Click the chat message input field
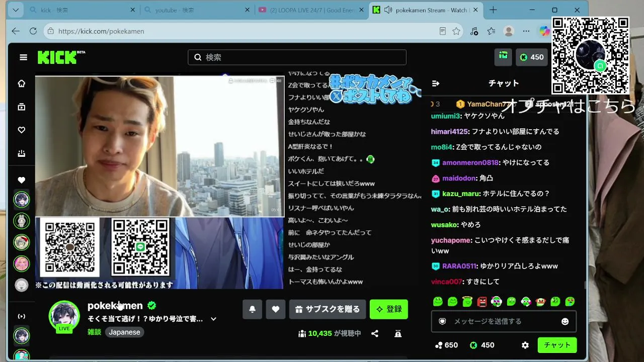Viewport: 644px width, 362px height. pyautogui.click(x=504, y=321)
